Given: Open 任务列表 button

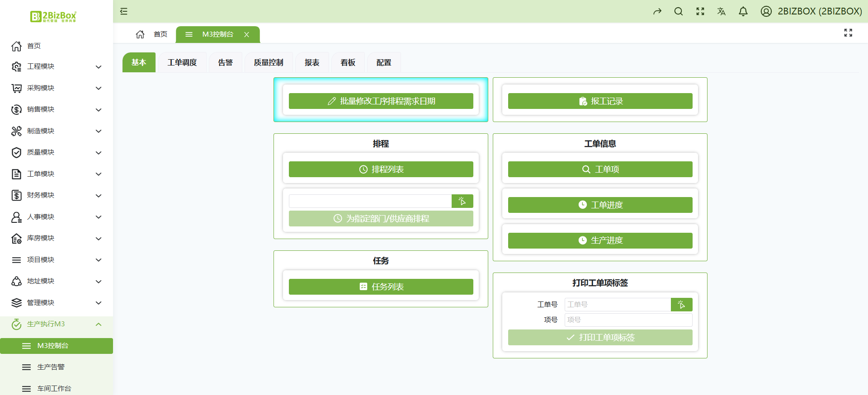Looking at the screenshot, I should [x=381, y=287].
